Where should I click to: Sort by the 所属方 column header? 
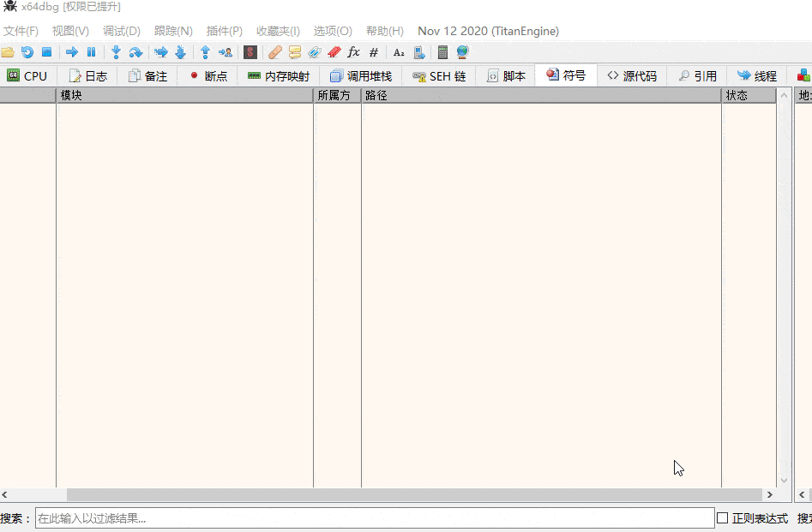click(337, 95)
